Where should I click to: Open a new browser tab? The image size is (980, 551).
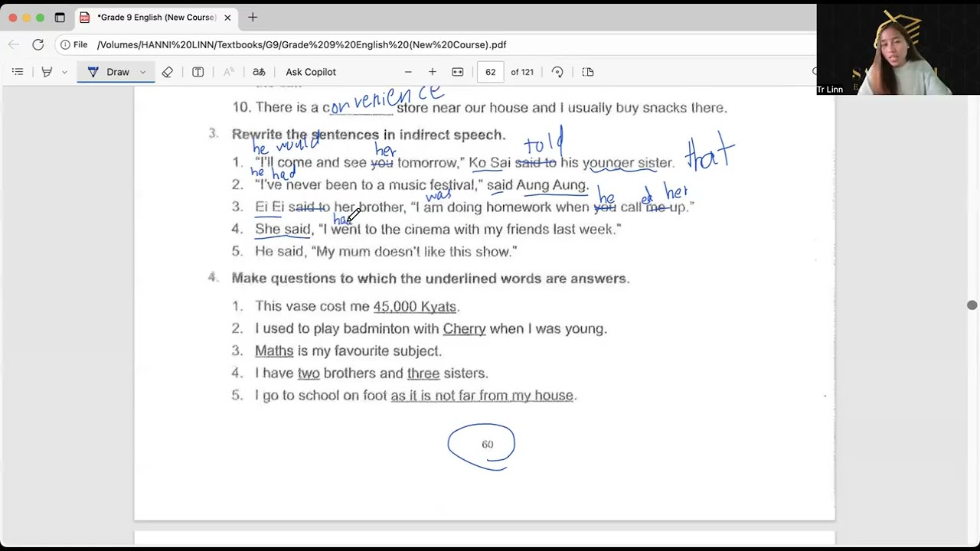[253, 17]
